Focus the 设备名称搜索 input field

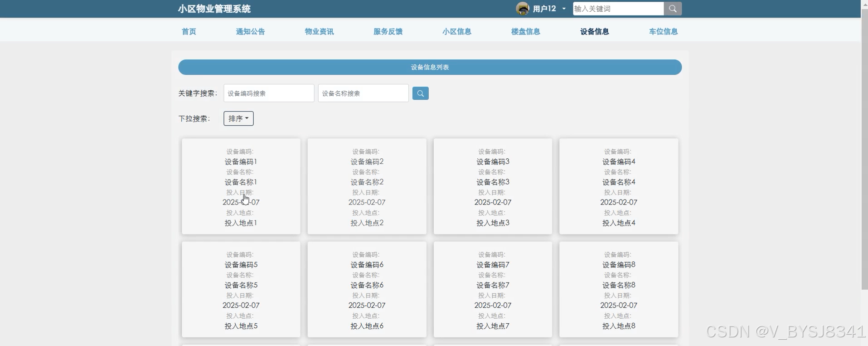click(x=364, y=93)
